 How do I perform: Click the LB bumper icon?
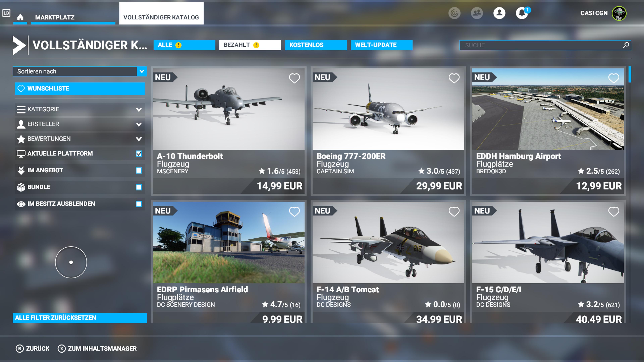(6, 13)
